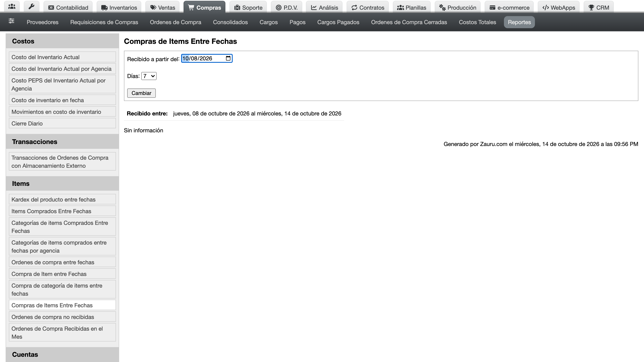Image resolution: width=644 pixels, height=362 pixels.
Task: Open Costos Totales
Action: click(477, 22)
